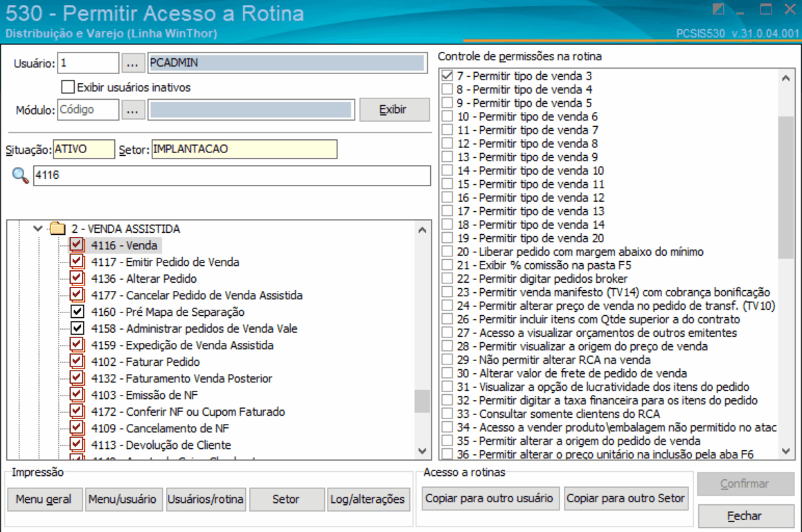Image resolution: width=802 pixels, height=532 pixels.
Task: Click the routine search field containing 4116
Action: [232, 175]
